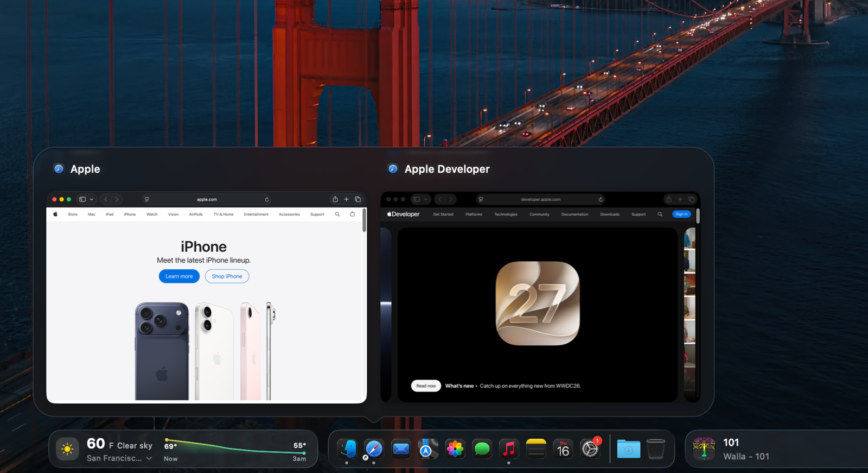The width and height of the screenshot is (868, 473).
Task: Open Get Started on the Developer site
Action: tap(443, 214)
